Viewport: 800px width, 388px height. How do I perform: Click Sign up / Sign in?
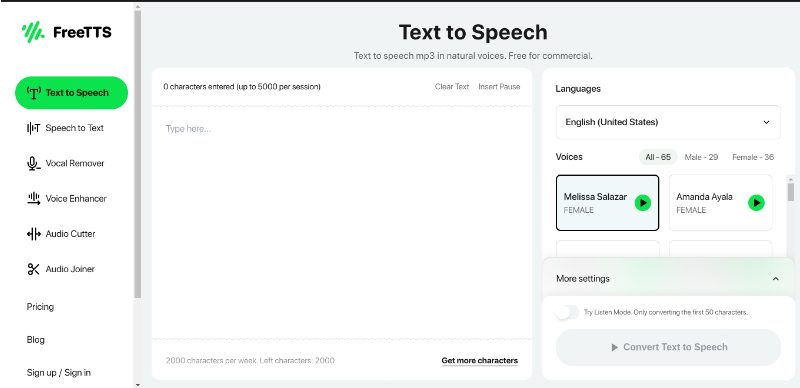(x=59, y=373)
